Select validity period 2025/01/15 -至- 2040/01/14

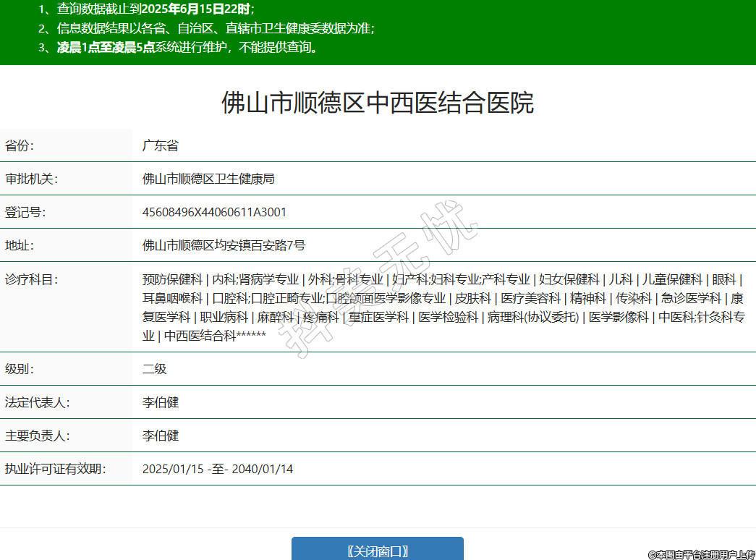click(x=217, y=469)
